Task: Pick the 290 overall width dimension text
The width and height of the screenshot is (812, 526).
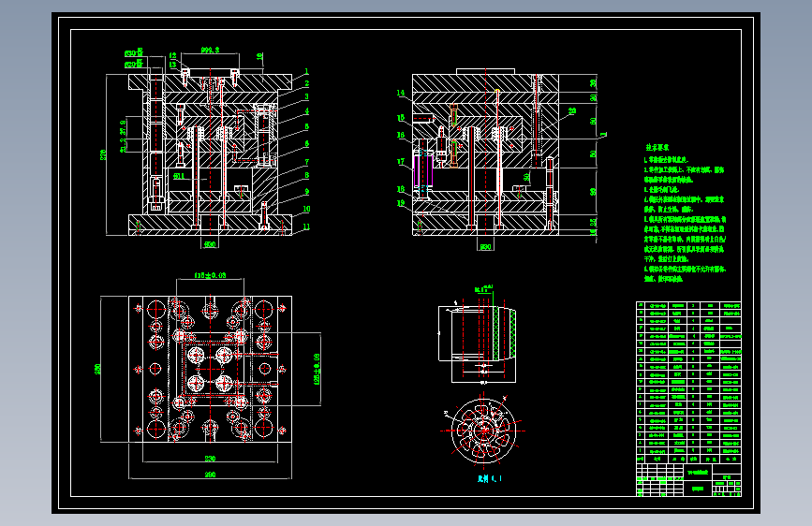Action: pos(210,475)
